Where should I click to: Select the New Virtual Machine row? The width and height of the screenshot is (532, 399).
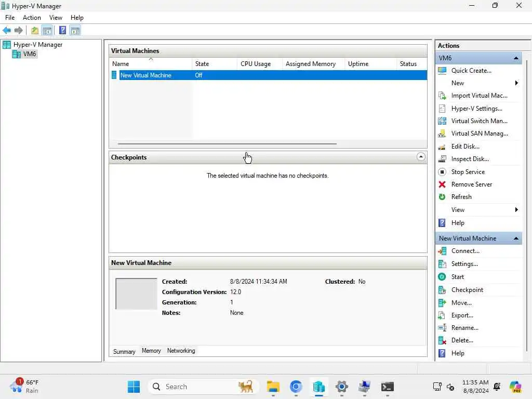point(268,75)
